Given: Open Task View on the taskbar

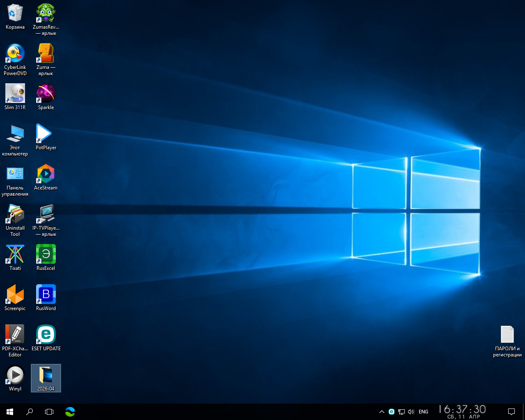Looking at the screenshot, I should 49,411.
